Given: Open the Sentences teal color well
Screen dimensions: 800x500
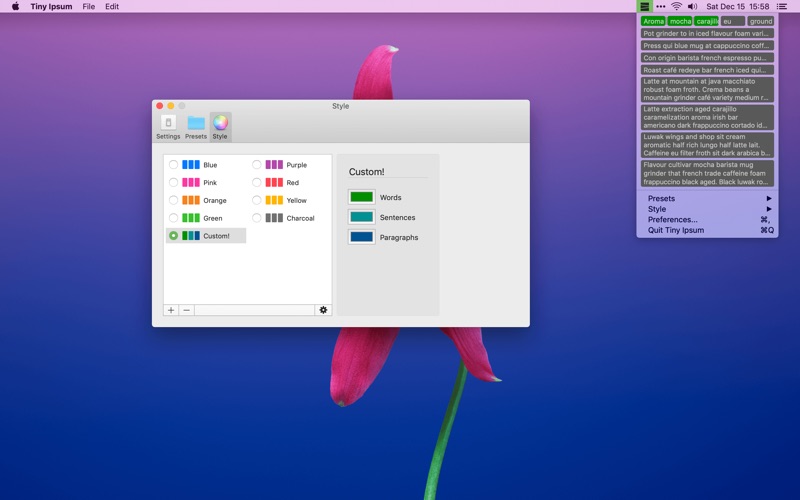Looking at the screenshot, I should click(x=361, y=217).
